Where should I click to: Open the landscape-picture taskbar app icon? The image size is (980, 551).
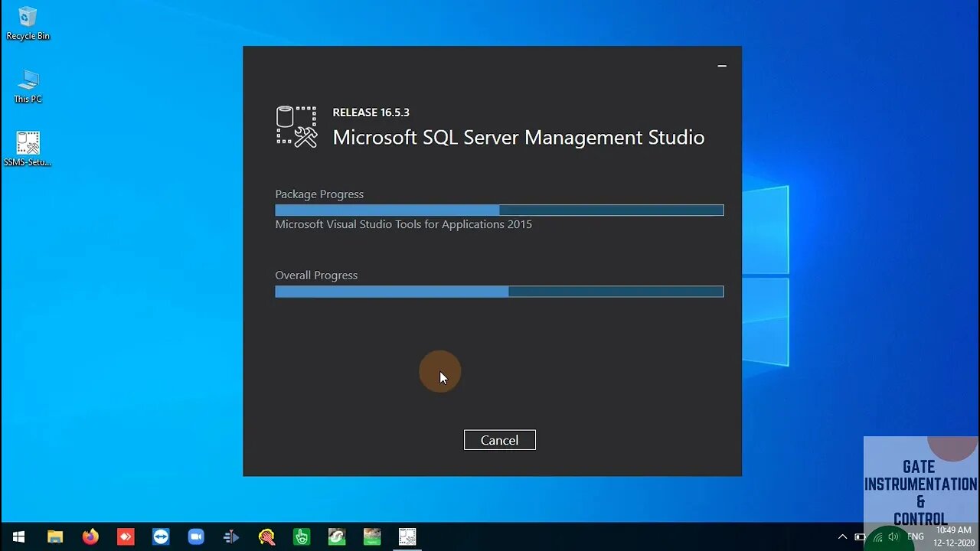tap(372, 536)
